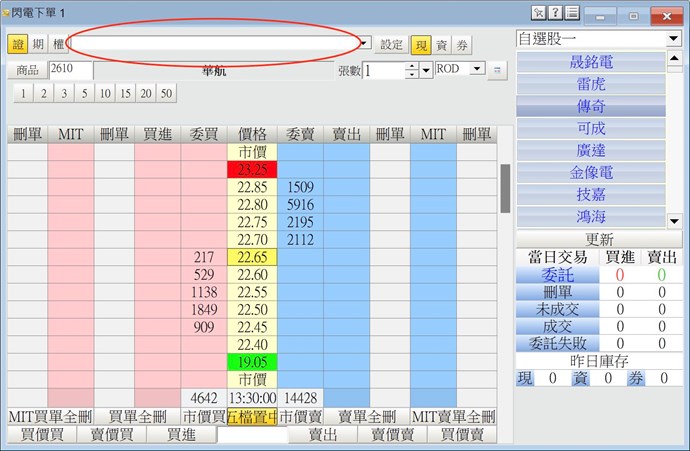Click the help question mark icon
The width and height of the screenshot is (690, 451).
tap(555, 13)
